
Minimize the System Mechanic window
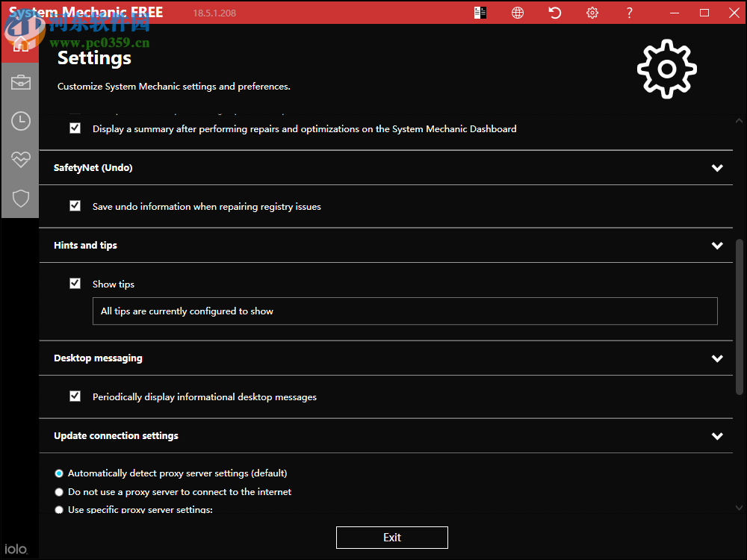point(675,13)
